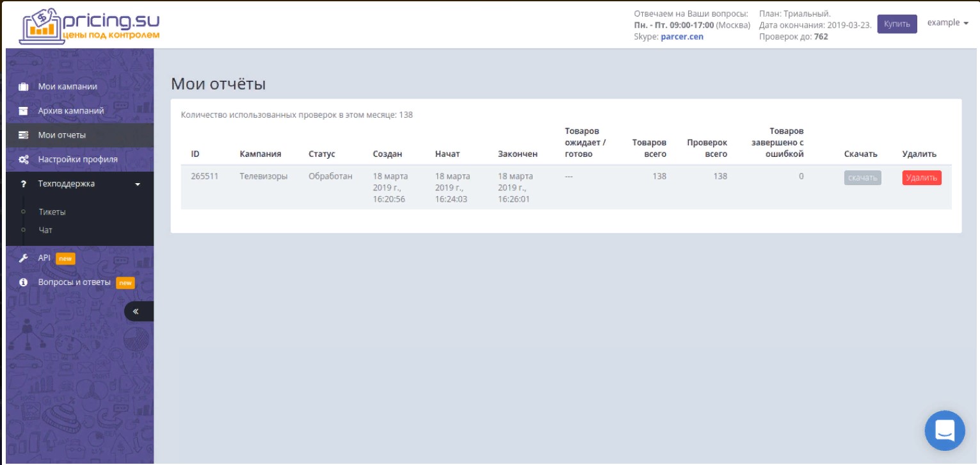Collapse the Техподдержка submenu arrow
Image resolution: width=980 pixels, height=465 pixels.
click(138, 184)
